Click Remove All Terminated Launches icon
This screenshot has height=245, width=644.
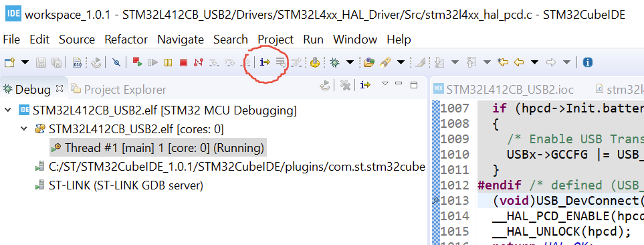coord(346,85)
